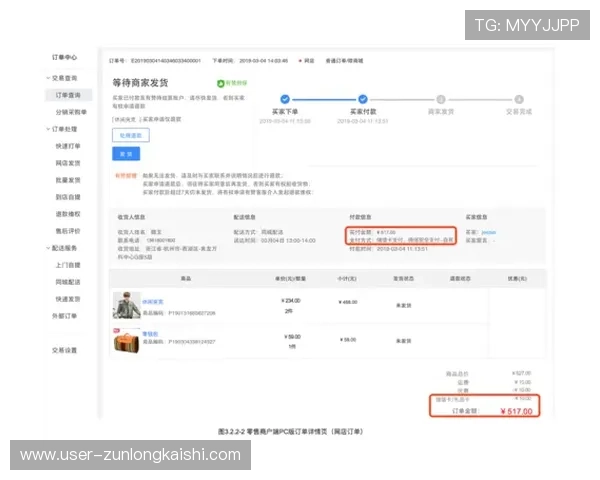Image resolution: width=600 pixels, height=480 pixels.
Task: Open 上门自提 in the sidebar
Action: pyautogui.click(x=68, y=265)
